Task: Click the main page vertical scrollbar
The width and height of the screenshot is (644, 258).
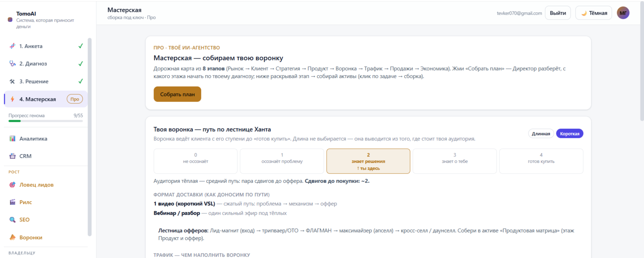Action: (642, 61)
